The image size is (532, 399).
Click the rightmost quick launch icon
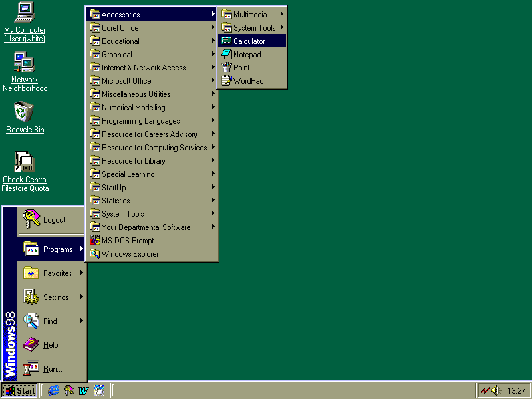[99, 390]
